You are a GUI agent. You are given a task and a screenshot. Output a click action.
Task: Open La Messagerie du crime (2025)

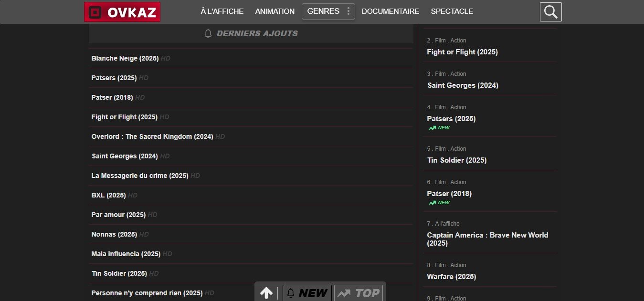140,176
